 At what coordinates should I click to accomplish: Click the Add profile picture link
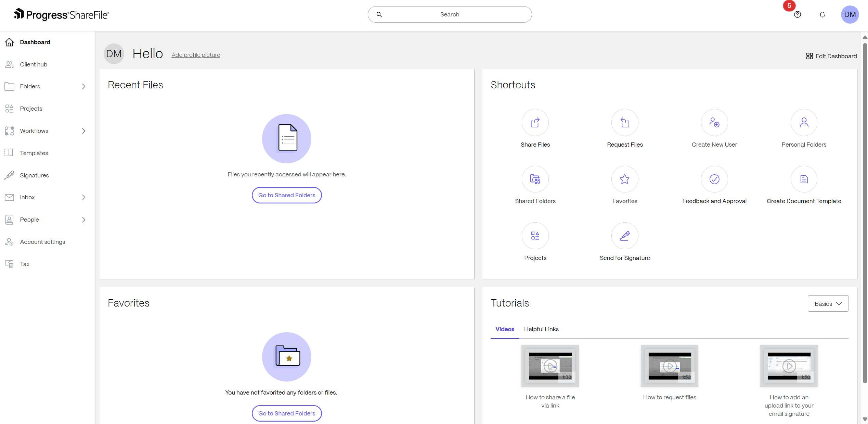[196, 54]
